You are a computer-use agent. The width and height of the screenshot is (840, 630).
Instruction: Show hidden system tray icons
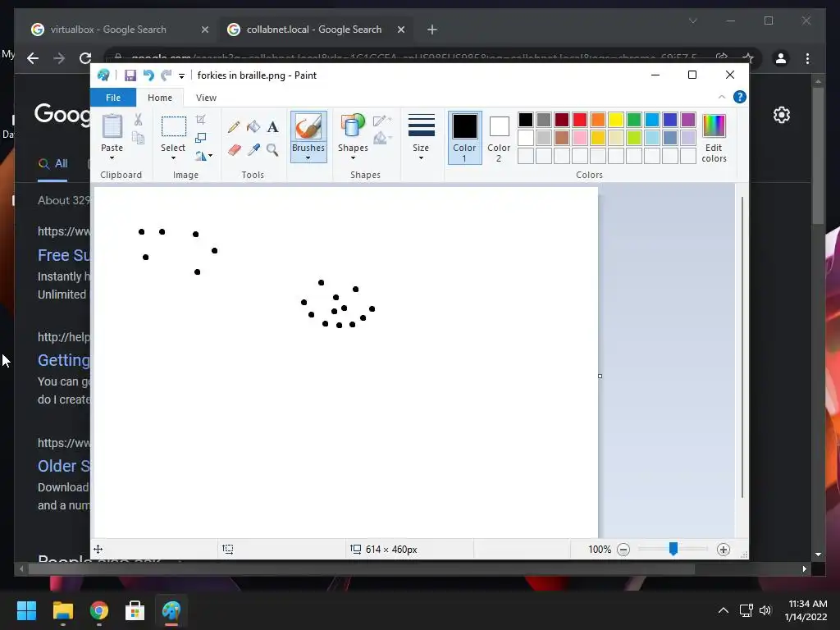click(x=724, y=610)
